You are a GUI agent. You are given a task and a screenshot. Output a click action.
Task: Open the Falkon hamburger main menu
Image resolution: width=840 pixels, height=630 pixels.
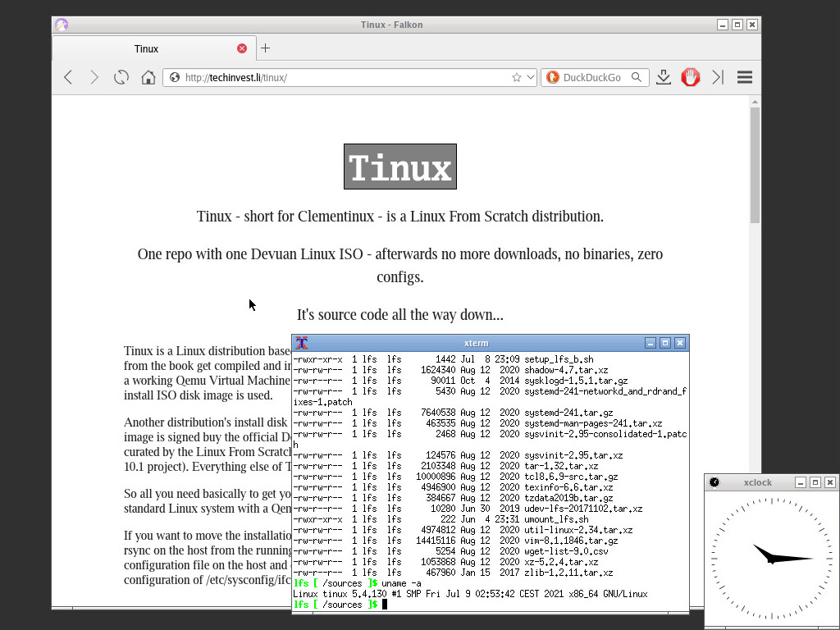click(745, 77)
